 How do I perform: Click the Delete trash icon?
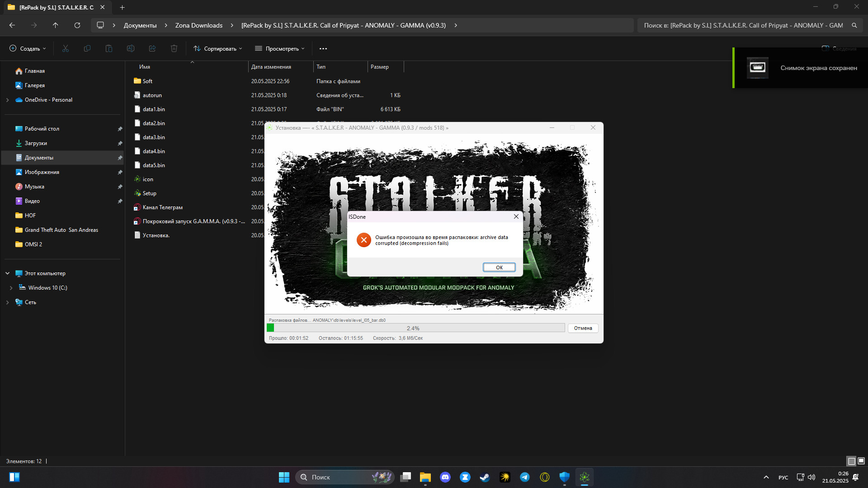[174, 48]
